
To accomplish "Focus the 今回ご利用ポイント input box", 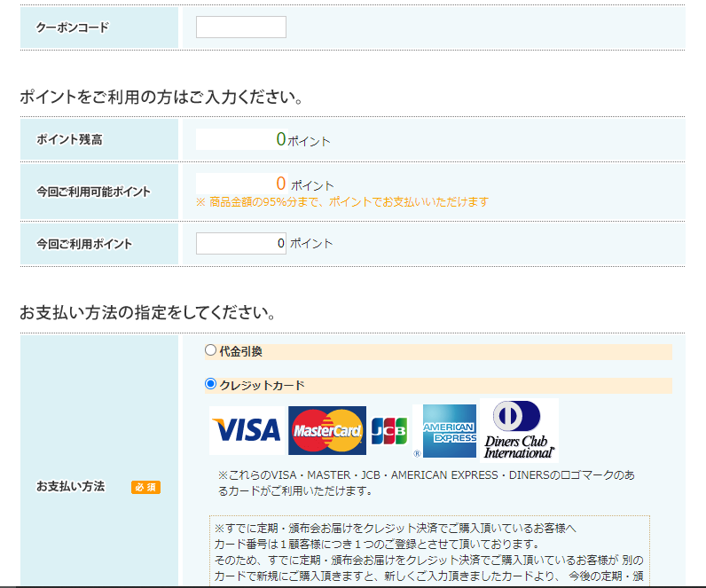I will point(241,243).
